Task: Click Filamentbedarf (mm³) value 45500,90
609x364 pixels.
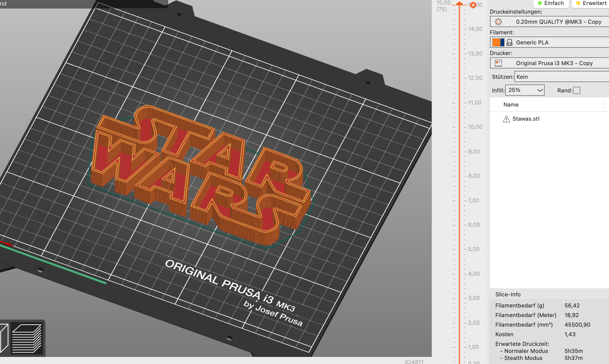Action: coord(577,325)
